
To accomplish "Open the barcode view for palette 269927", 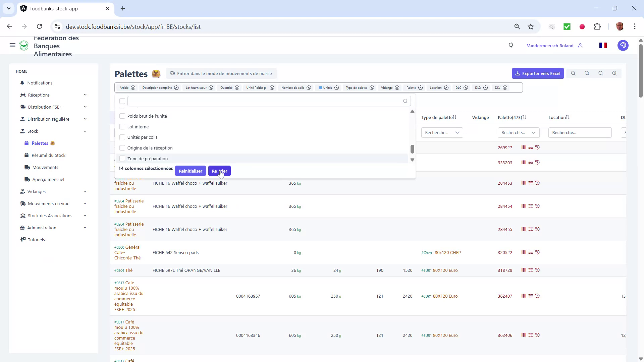I will pos(524,147).
